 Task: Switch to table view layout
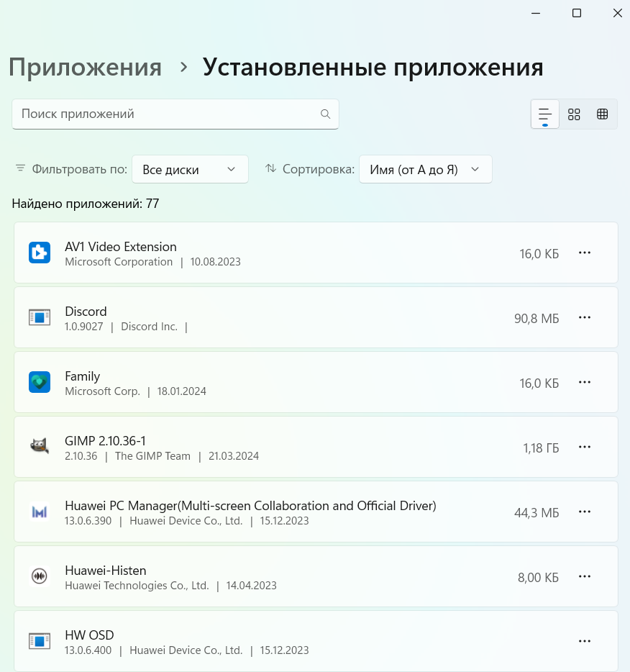point(602,114)
